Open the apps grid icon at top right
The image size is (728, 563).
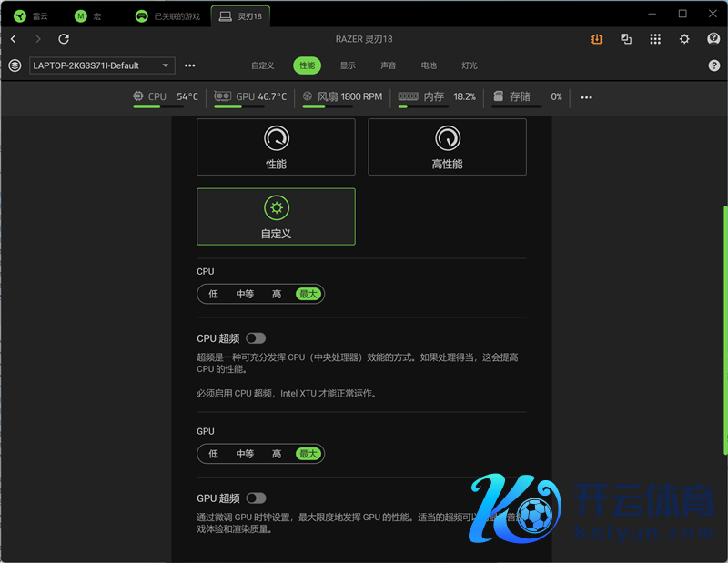tap(655, 39)
